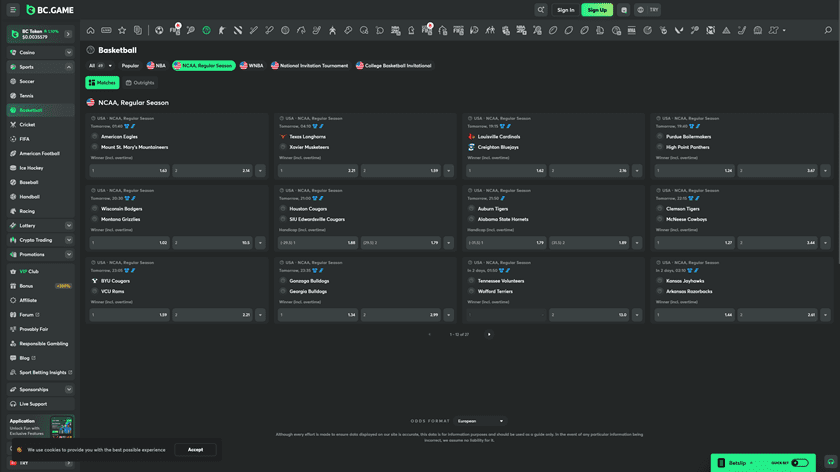This screenshot has height=472, width=840.
Task: Bet on Creighton Bluejays at 2.16
Action: [x=589, y=171]
